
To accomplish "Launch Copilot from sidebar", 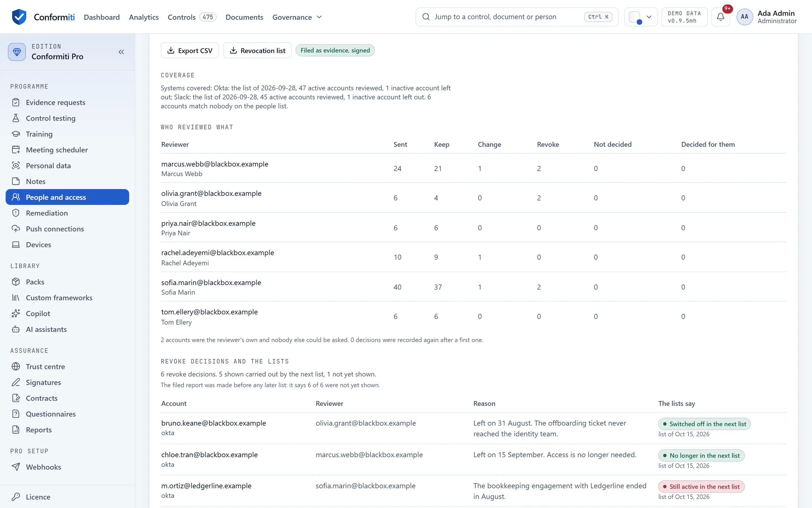I will (x=67, y=313).
